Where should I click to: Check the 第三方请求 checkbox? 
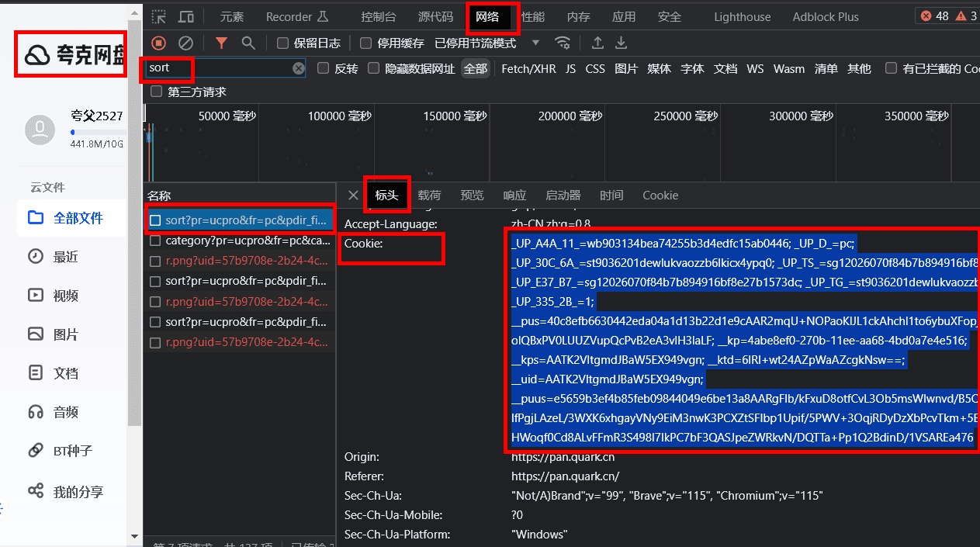click(157, 92)
